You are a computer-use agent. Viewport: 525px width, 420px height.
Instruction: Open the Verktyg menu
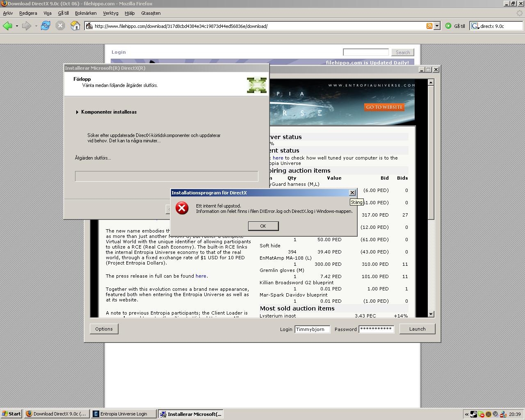tap(111, 13)
